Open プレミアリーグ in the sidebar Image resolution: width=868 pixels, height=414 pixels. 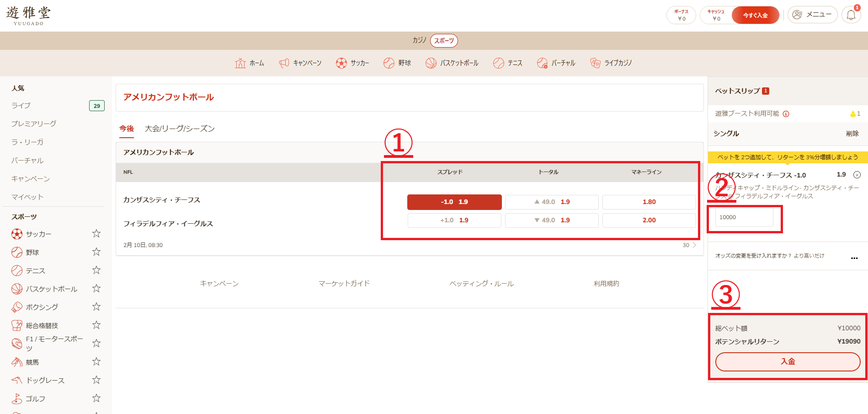[x=34, y=124]
